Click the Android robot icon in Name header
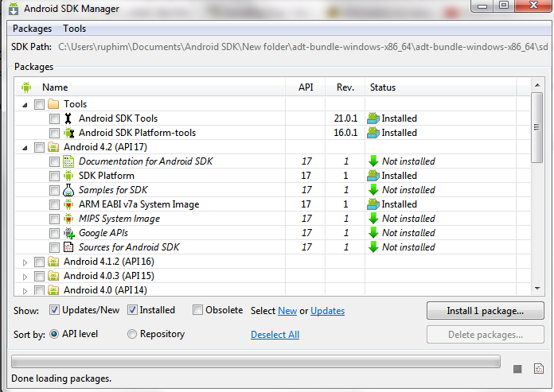Image resolution: width=554 pixels, height=392 pixels. pos(26,87)
